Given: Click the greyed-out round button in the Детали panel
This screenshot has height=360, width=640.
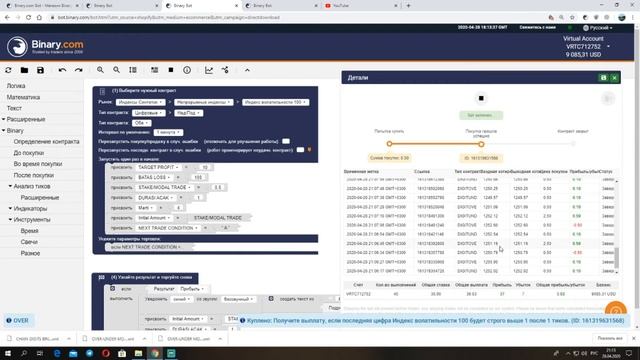Looking at the screenshot, I should tap(607, 99).
